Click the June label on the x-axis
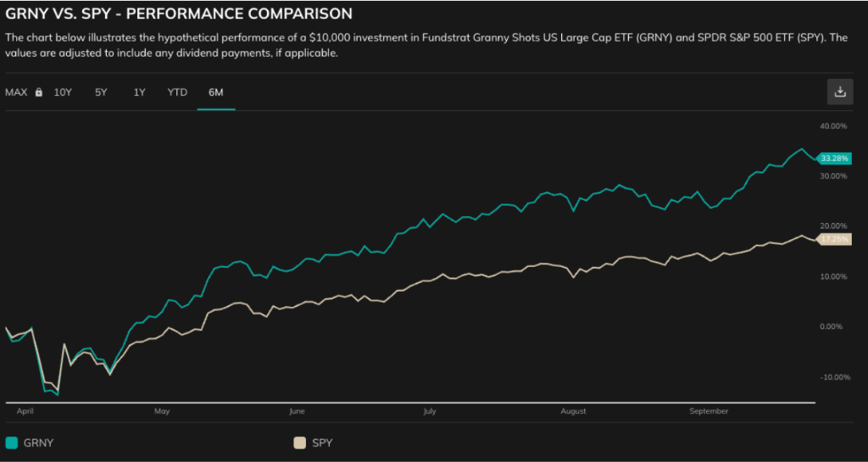The height and width of the screenshot is (462, 868). tap(297, 411)
